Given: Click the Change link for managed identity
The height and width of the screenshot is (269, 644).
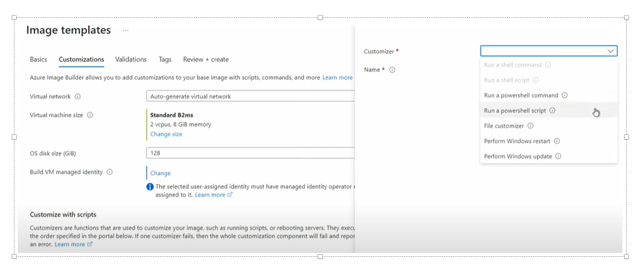Looking at the screenshot, I should pos(160,173).
